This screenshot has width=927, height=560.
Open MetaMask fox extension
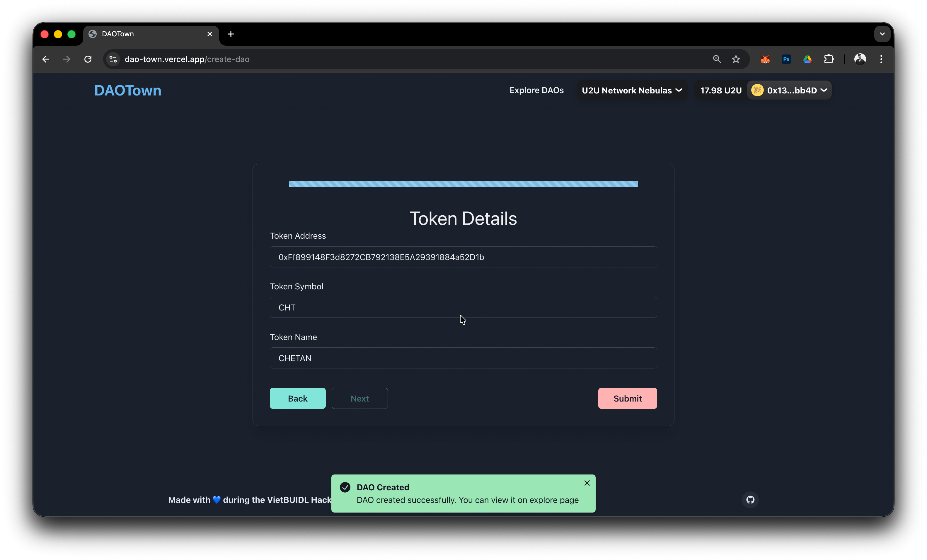pos(765,59)
